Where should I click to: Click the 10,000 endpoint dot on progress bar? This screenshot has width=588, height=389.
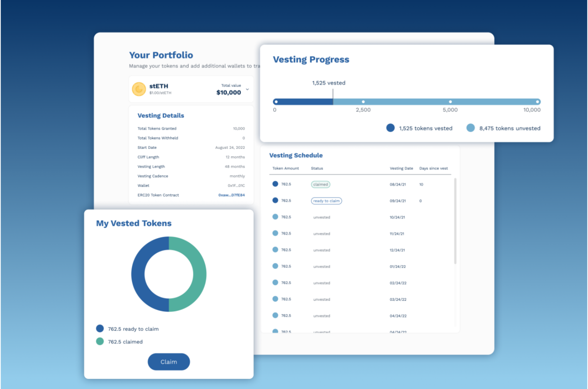click(x=537, y=102)
